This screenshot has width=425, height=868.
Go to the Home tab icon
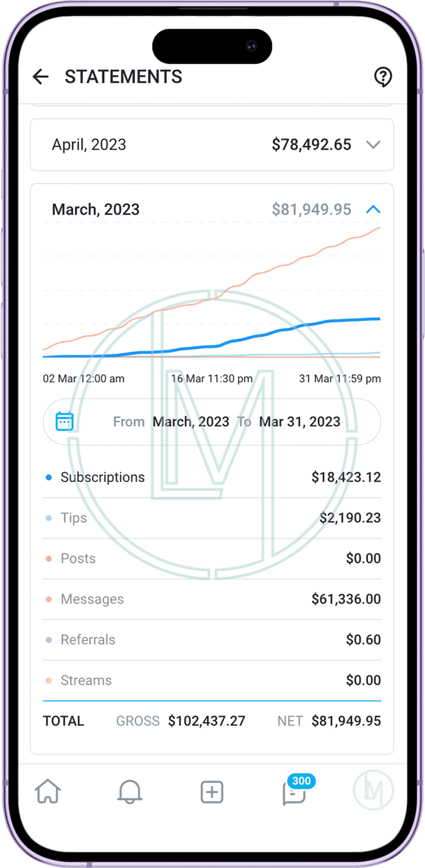pyautogui.click(x=48, y=791)
